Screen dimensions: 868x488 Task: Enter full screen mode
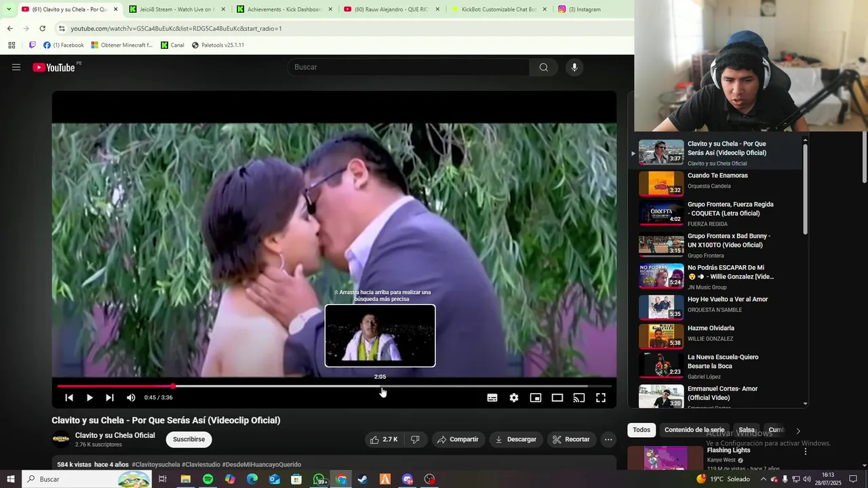pos(601,398)
